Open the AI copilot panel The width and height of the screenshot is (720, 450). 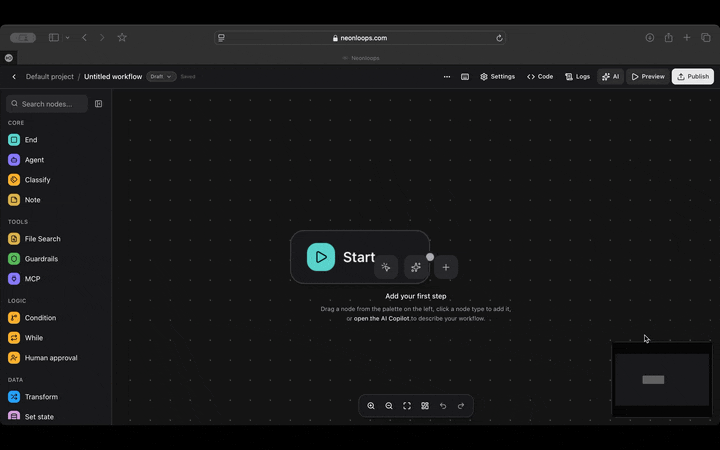coord(611,77)
